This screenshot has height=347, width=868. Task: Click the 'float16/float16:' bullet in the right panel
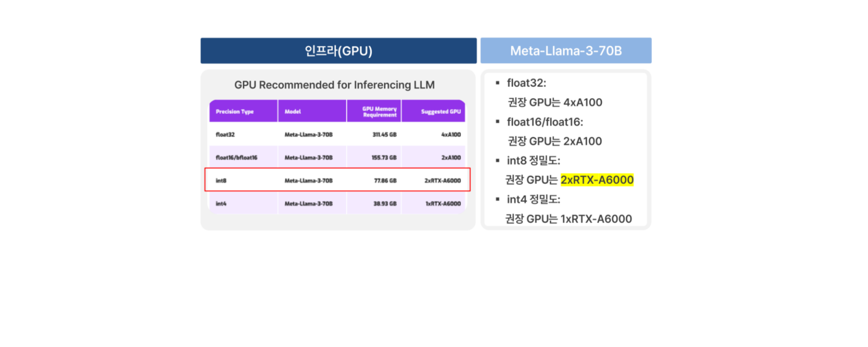[x=545, y=122]
